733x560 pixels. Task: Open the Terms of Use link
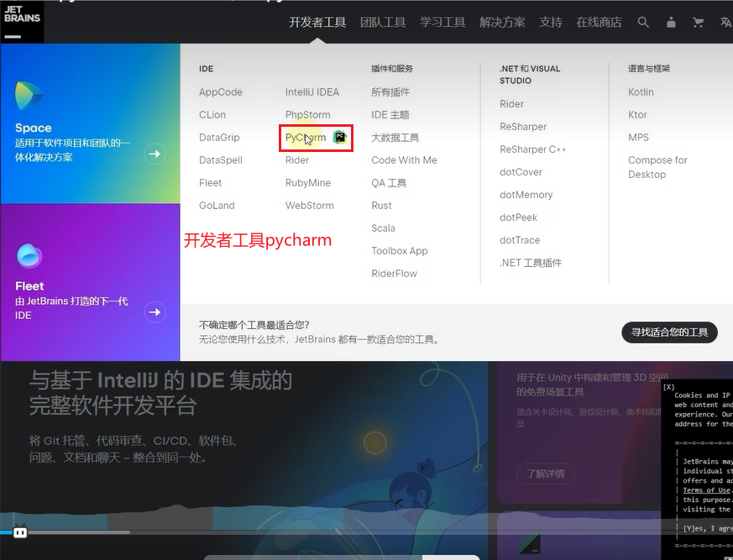(x=706, y=489)
